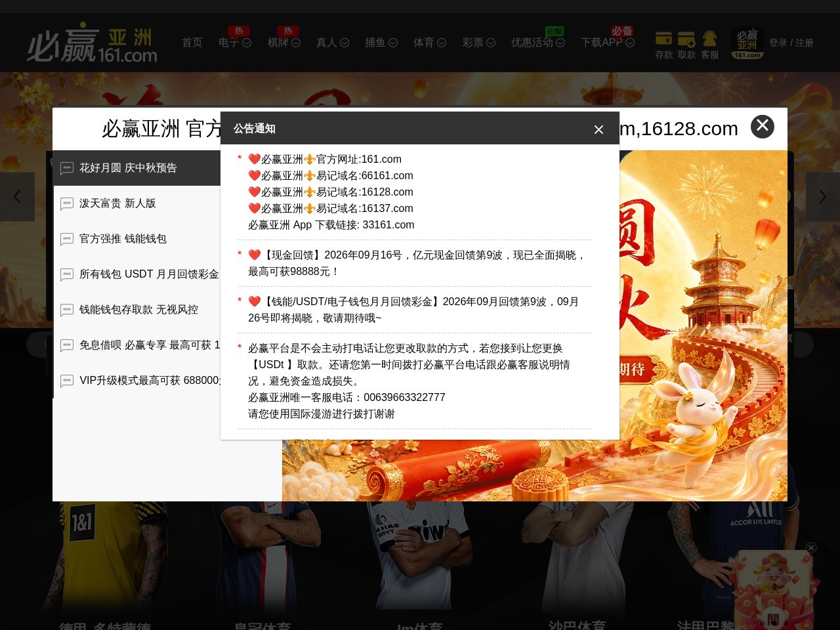The height and width of the screenshot is (630, 840).
Task: Expand the 捕鱼 menu chevron
Action: 393,43
